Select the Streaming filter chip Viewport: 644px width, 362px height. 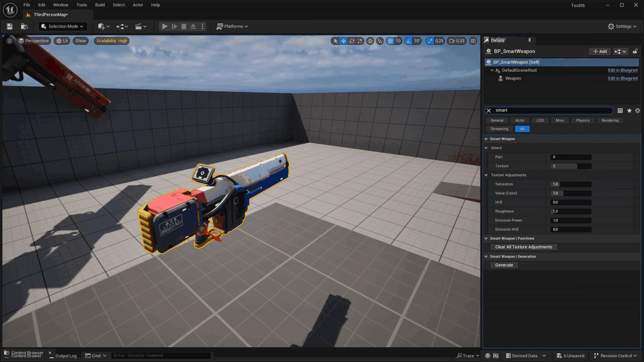(x=500, y=129)
